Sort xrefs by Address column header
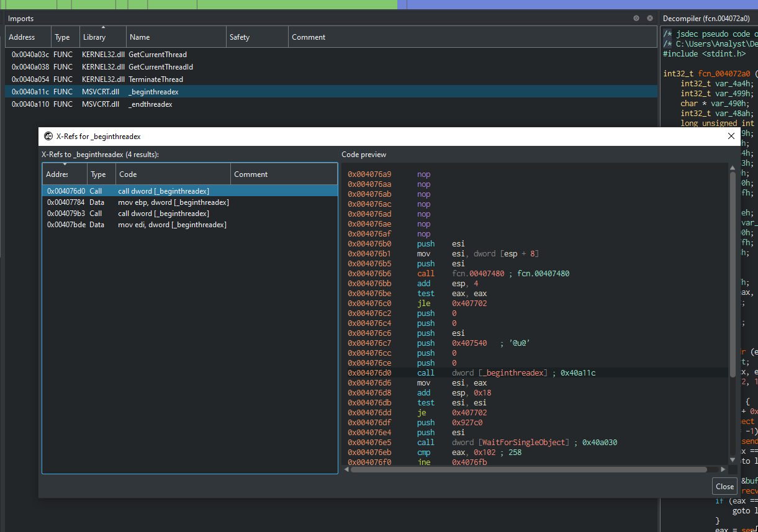The height and width of the screenshot is (532, 758). point(65,174)
